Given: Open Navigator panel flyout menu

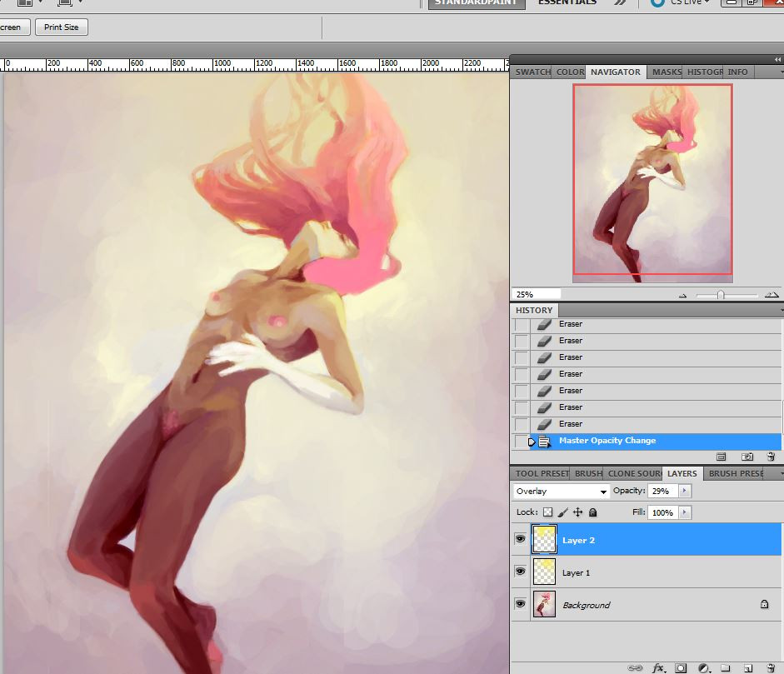Looking at the screenshot, I should tap(781, 72).
